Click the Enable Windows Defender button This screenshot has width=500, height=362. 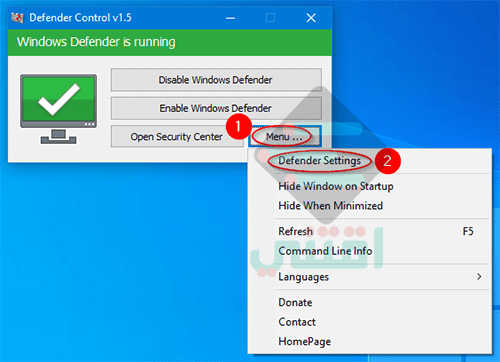click(216, 108)
